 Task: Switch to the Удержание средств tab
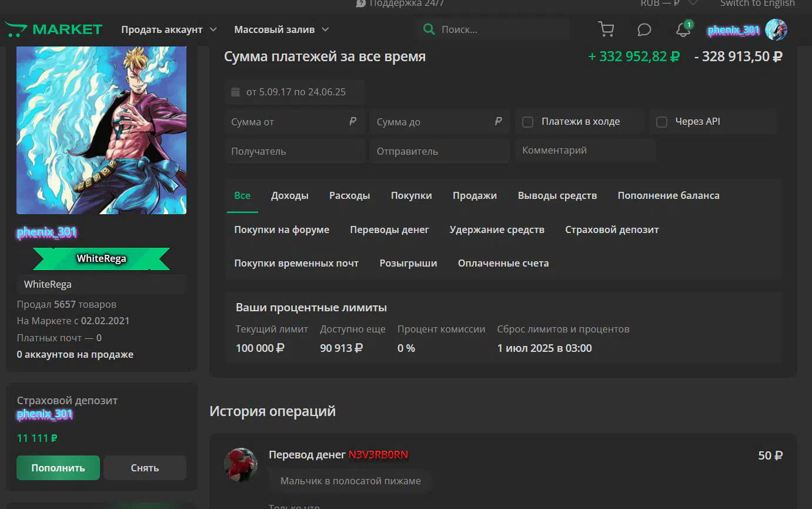[497, 229]
